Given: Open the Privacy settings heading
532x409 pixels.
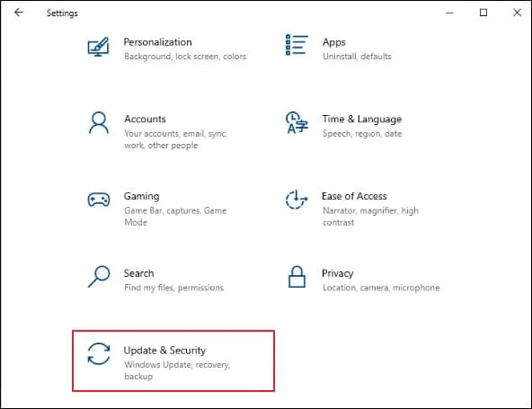Looking at the screenshot, I should [338, 273].
